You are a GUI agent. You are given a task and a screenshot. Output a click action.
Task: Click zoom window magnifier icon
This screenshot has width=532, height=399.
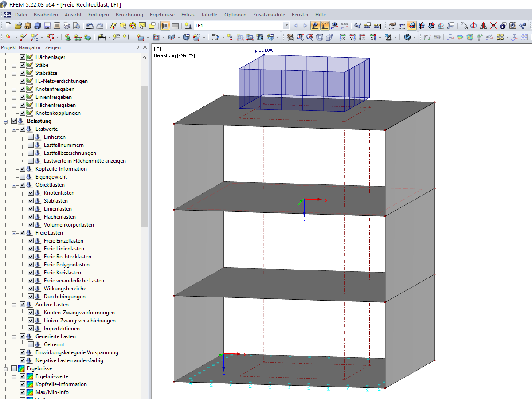(x=300, y=37)
